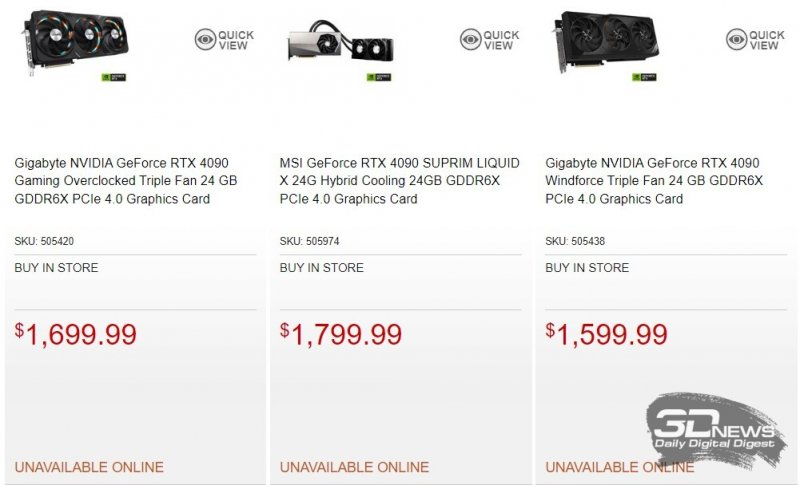Click the NVIDIA badge on the MSI card image
This screenshot has height=485, width=800.
(x=379, y=76)
